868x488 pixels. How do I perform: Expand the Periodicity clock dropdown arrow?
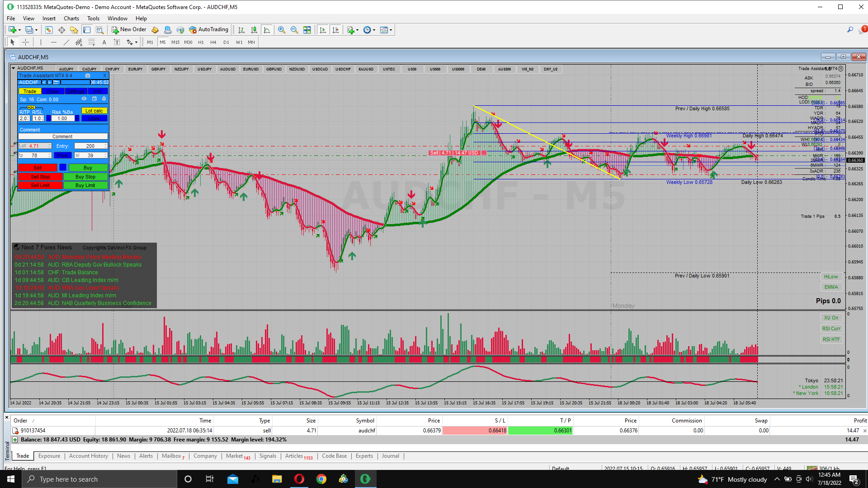tap(374, 30)
